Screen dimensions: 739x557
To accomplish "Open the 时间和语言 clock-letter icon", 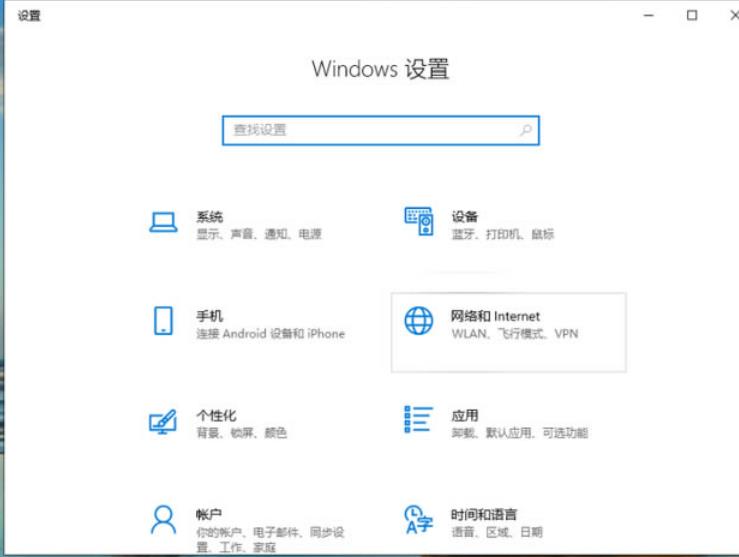I will tap(419, 520).
